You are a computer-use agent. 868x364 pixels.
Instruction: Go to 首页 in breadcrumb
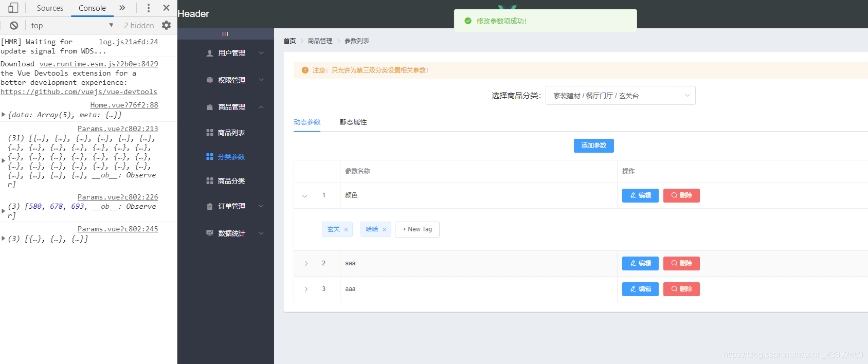pos(290,41)
